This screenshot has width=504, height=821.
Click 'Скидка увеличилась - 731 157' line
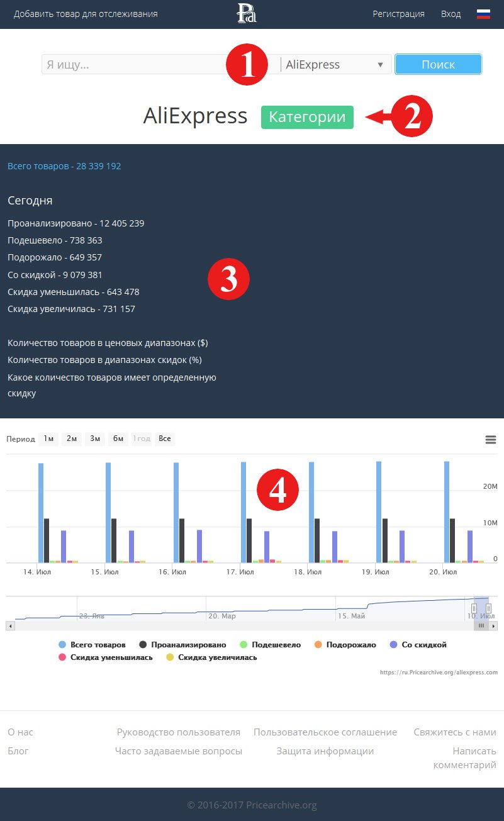[x=71, y=309]
